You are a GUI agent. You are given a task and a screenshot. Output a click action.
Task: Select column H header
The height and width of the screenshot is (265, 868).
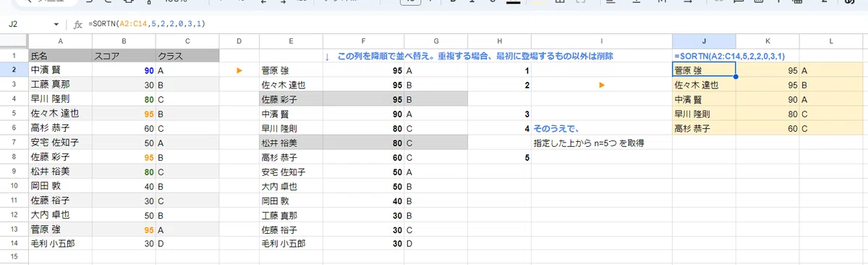[499, 41]
